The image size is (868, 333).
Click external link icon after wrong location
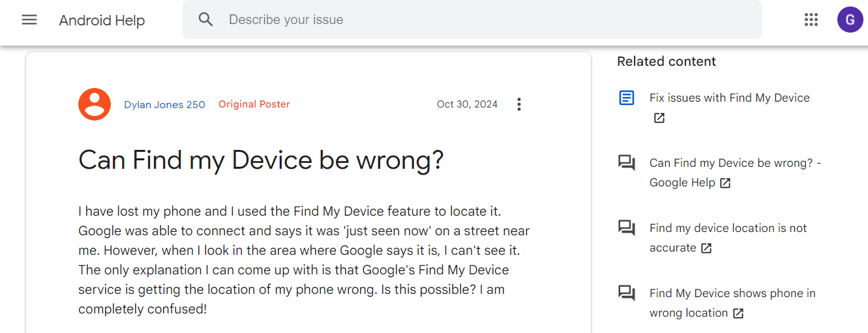tap(738, 313)
